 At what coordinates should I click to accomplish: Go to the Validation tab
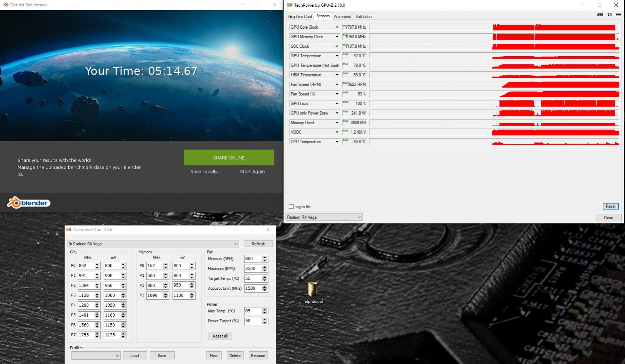pyautogui.click(x=363, y=17)
